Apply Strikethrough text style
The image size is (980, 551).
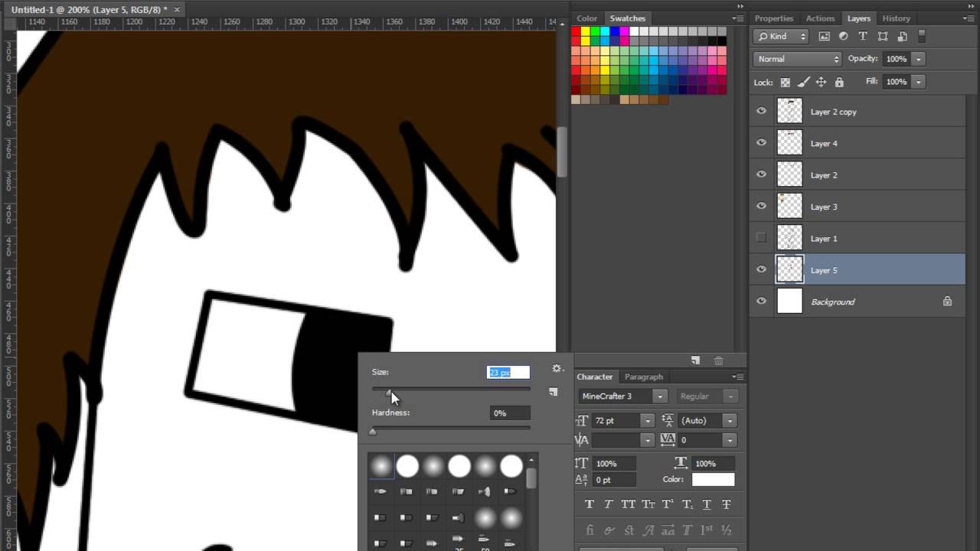click(727, 504)
